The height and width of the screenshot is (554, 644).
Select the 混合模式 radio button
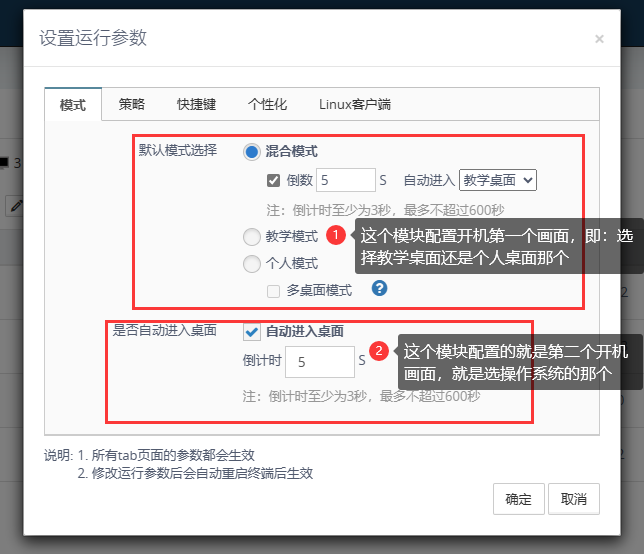point(252,152)
